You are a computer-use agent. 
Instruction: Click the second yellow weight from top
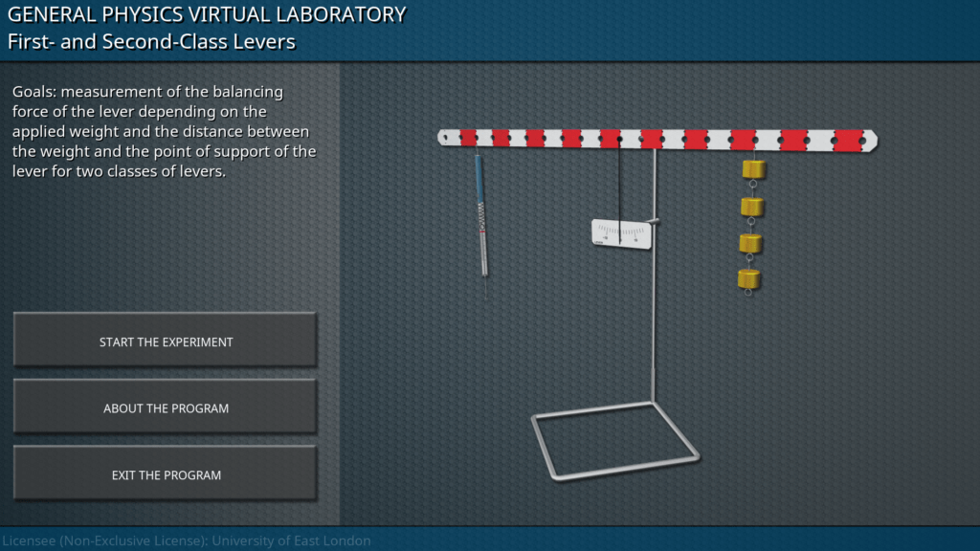tap(752, 207)
